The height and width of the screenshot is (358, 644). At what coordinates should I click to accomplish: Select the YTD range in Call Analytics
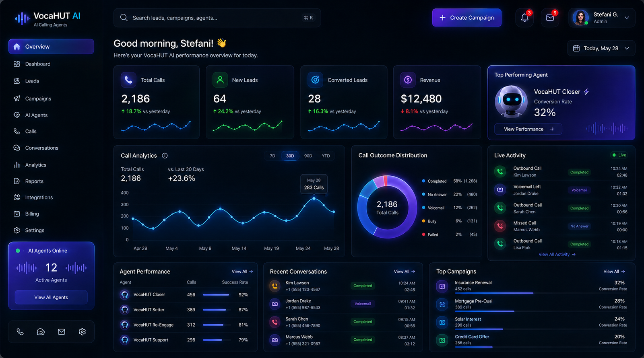click(326, 156)
